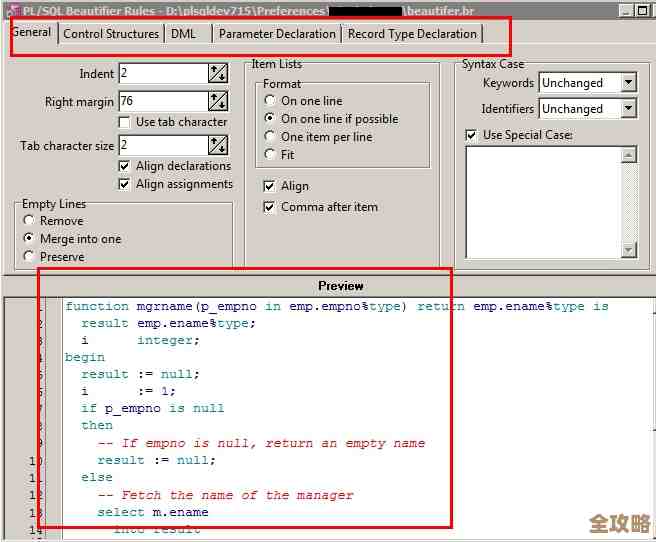Screen dimensions: 656x542
Task: Toggle the Align declarations checkbox
Action: (x=125, y=166)
